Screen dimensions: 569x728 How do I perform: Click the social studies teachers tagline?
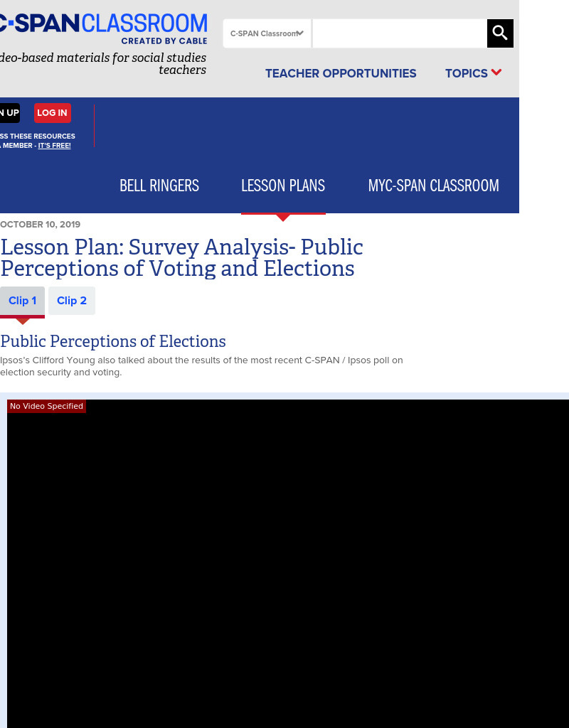(x=104, y=63)
